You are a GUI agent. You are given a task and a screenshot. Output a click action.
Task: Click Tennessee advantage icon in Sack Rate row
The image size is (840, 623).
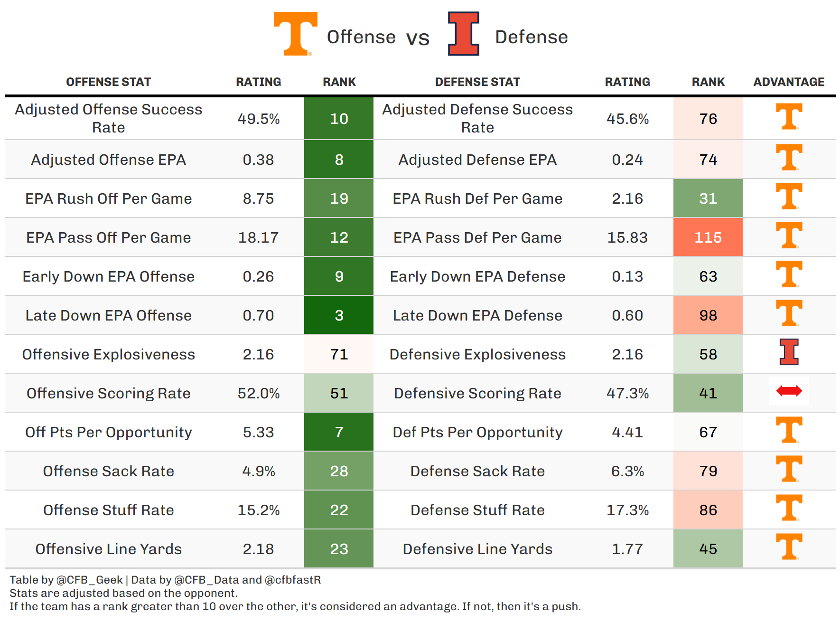[x=789, y=469]
